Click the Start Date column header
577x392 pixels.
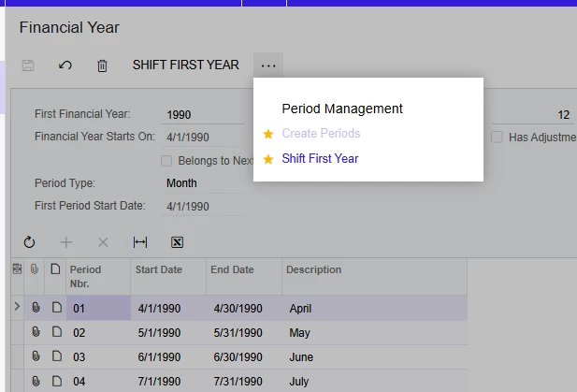click(x=157, y=270)
